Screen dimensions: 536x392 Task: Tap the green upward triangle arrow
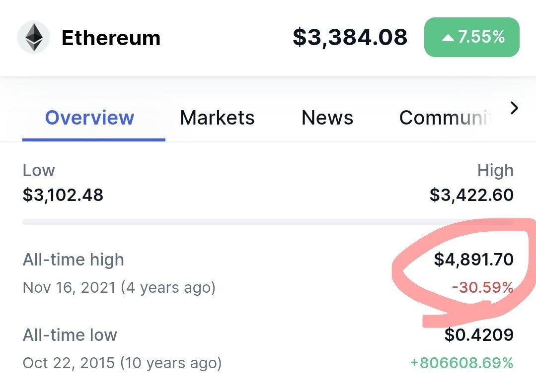(x=448, y=38)
